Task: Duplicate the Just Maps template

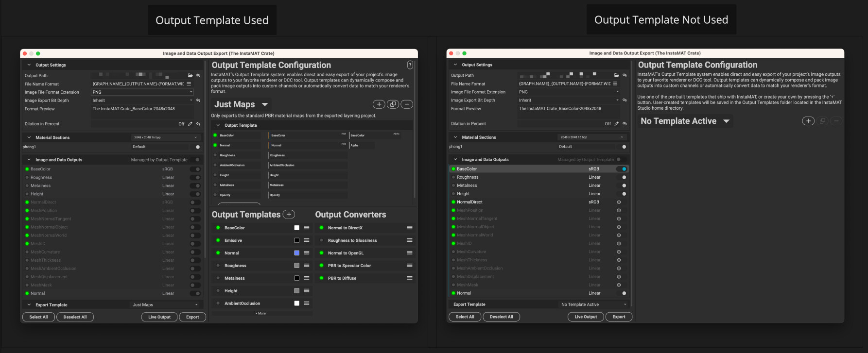Action: point(393,104)
